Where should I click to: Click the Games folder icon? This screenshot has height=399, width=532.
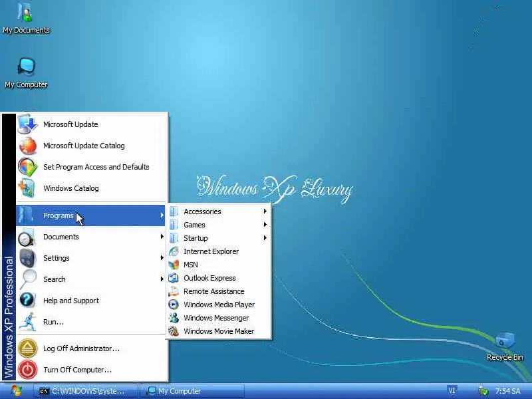pyautogui.click(x=174, y=225)
